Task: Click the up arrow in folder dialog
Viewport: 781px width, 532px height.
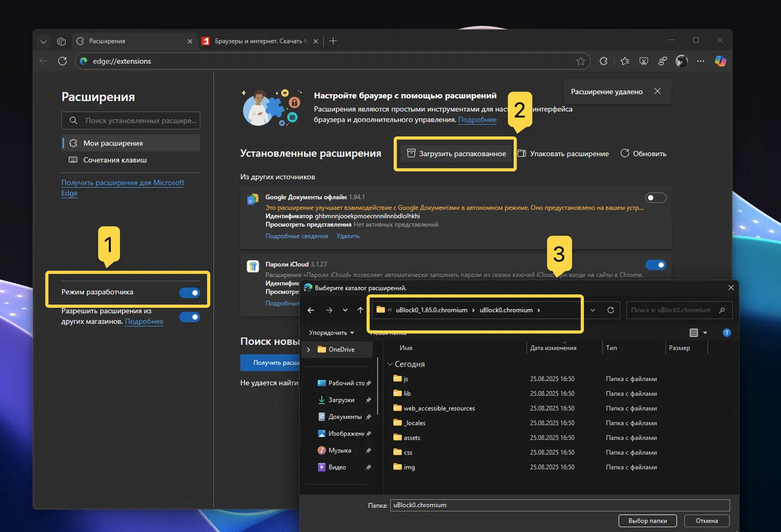Action: point(360,310)
